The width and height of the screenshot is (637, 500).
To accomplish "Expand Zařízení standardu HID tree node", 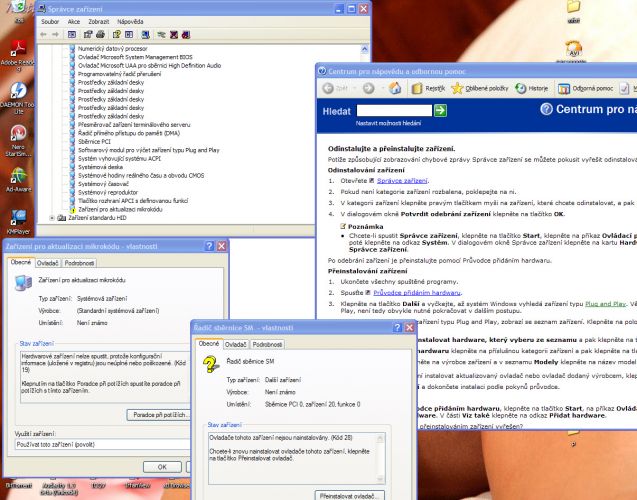I will point(52,218).
